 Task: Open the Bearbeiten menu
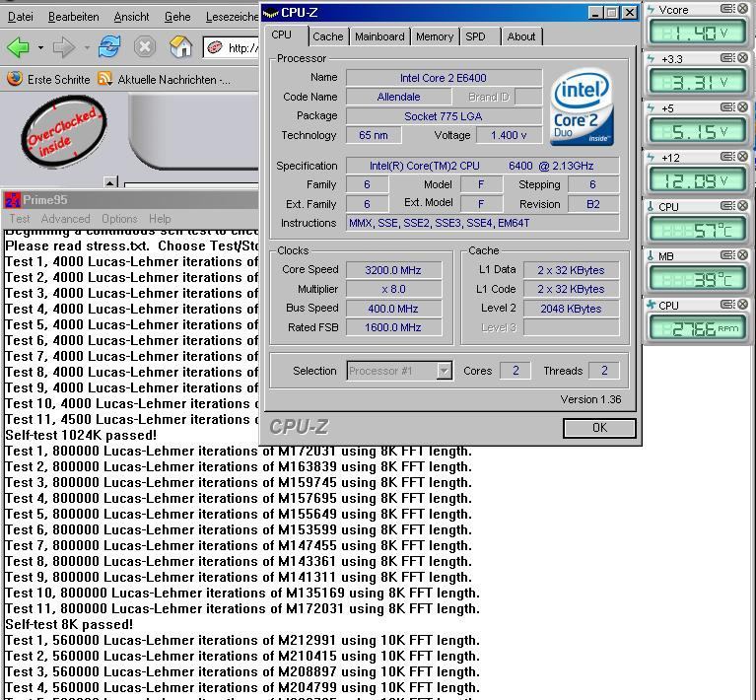pyautogui.click(x=73, y=17)
